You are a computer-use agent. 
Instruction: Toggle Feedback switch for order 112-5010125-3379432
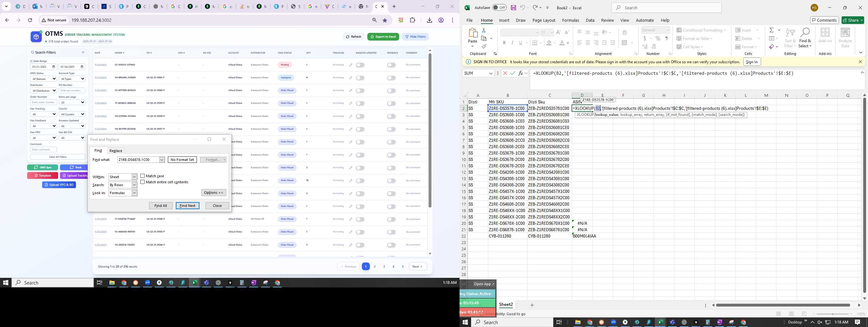(391, 65)
